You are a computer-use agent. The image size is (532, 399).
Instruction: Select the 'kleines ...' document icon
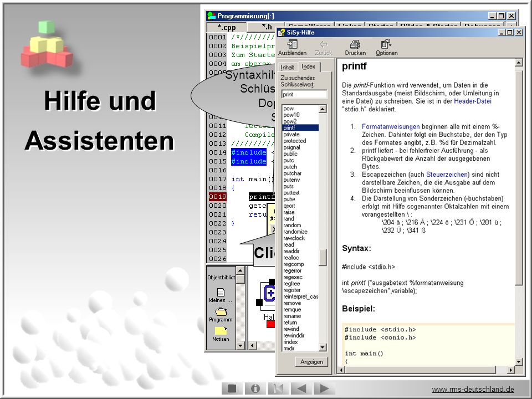click(221, 292)
